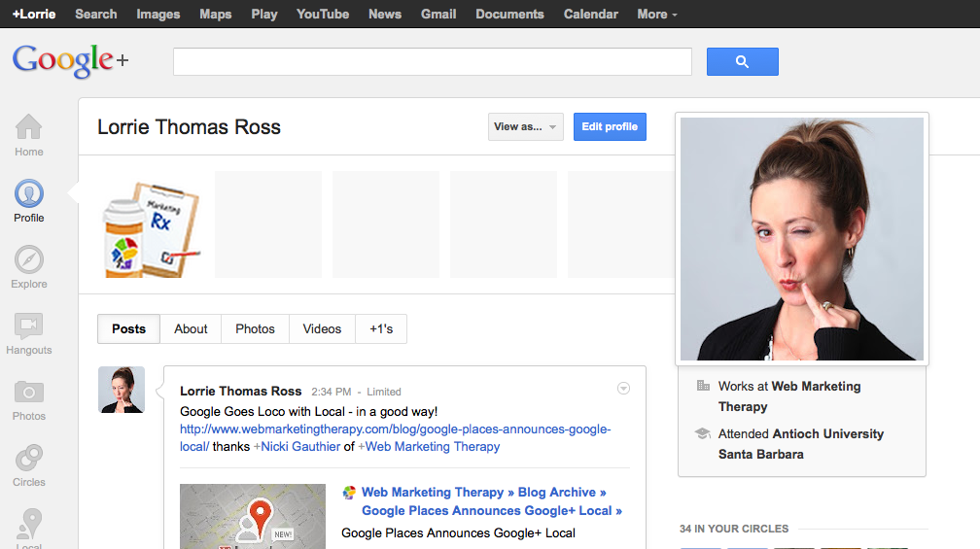Click the Edit profile button
This screenshot has height=549, width=980.
point(610,126)
